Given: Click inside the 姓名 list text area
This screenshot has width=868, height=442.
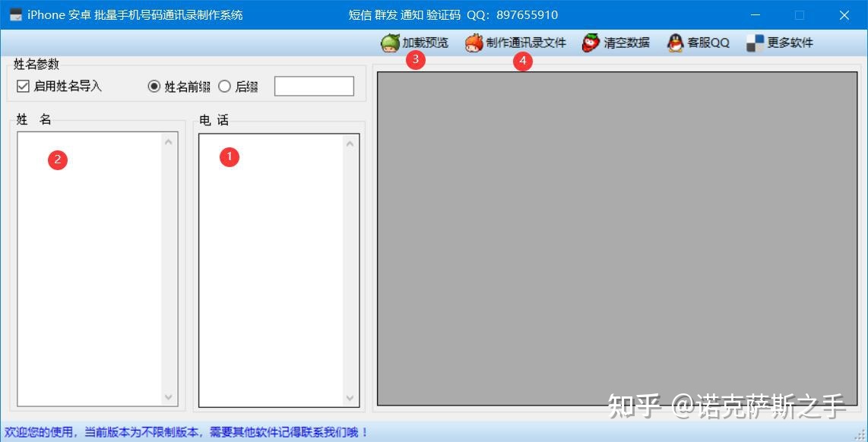Looking at the screenshot, I should click(x=90, y=269).
